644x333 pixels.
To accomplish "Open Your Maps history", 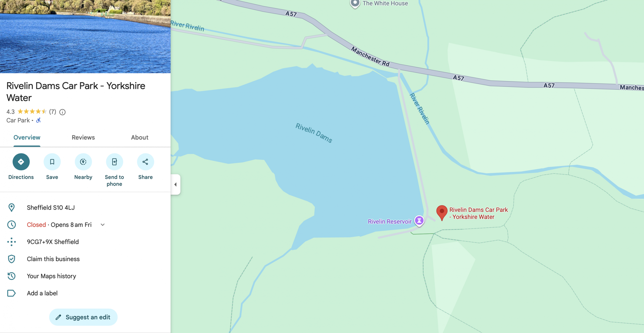I will coord(51,276).
